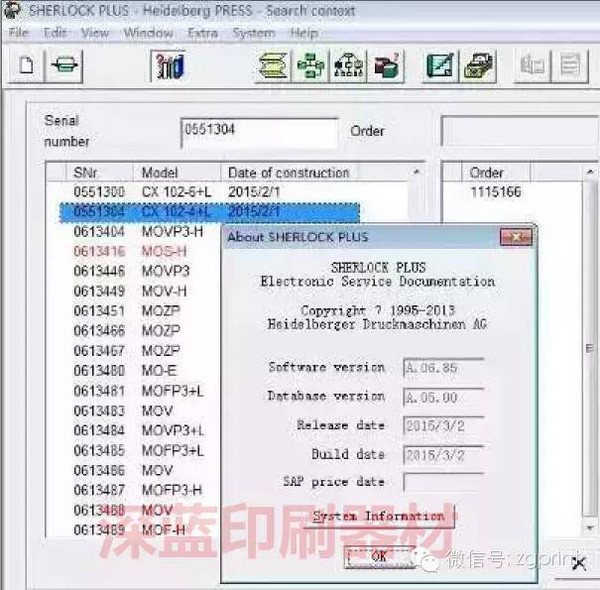Click scroll-down arrow of Order list

590,528
